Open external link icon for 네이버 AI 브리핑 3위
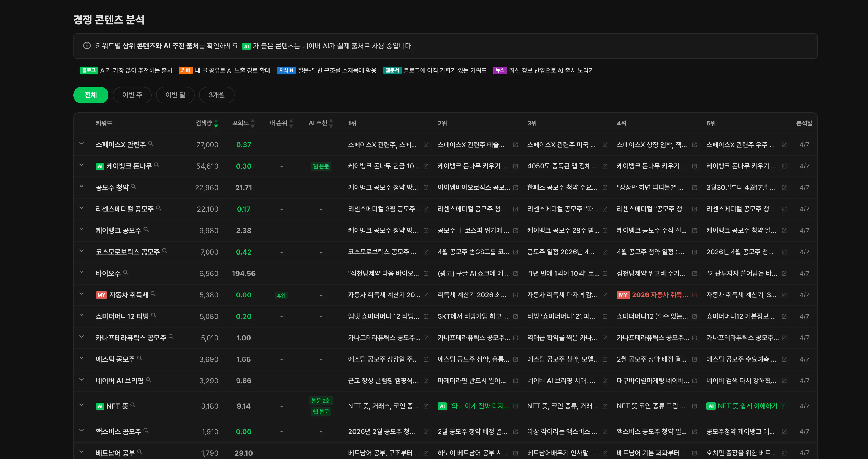868x459 pixels. tap(605, 381)
